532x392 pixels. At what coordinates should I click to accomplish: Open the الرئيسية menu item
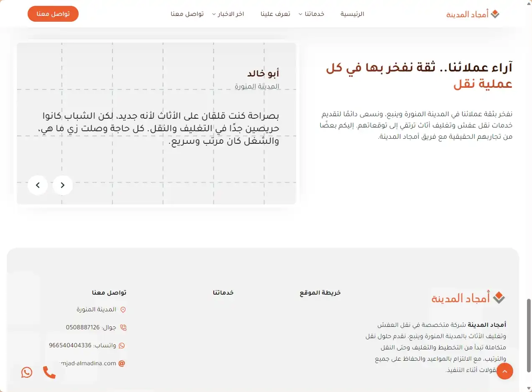(352, 14)
